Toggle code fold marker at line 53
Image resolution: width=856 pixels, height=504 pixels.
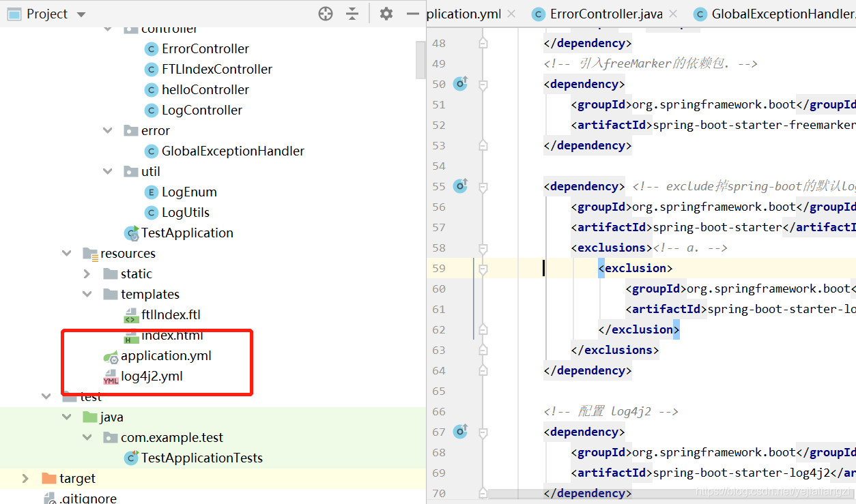(483, 145)
